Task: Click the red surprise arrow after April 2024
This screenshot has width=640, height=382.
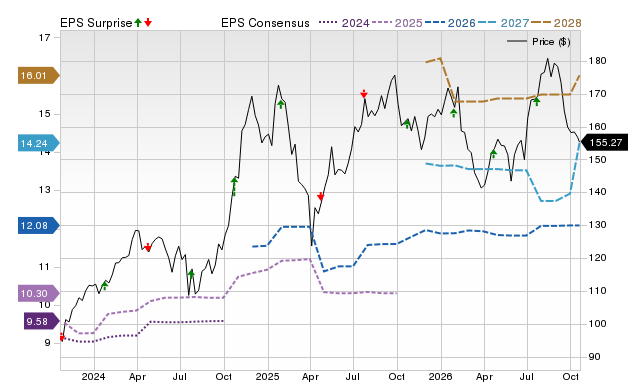Action: coord(148,247)
